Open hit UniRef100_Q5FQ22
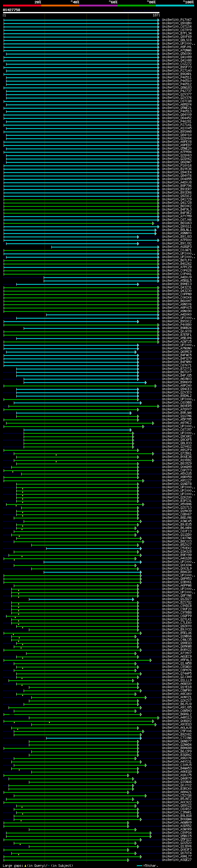This screenshot has height=868, width=197. click(176, 839)
